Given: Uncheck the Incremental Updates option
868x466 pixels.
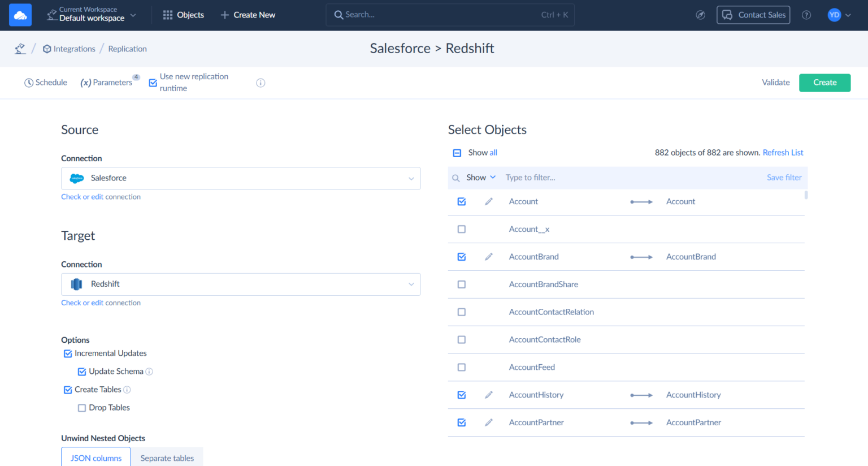Looking at the screenshot, I should click(68, 353).
